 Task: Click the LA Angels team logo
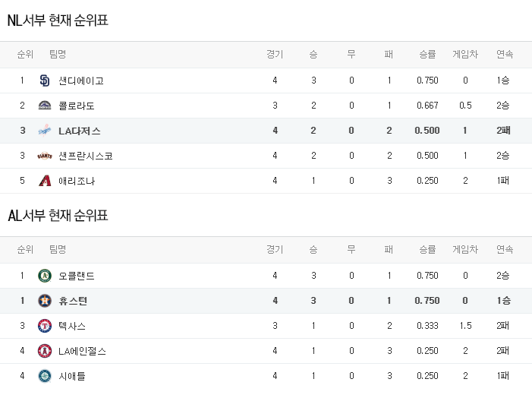click(44, 351)
